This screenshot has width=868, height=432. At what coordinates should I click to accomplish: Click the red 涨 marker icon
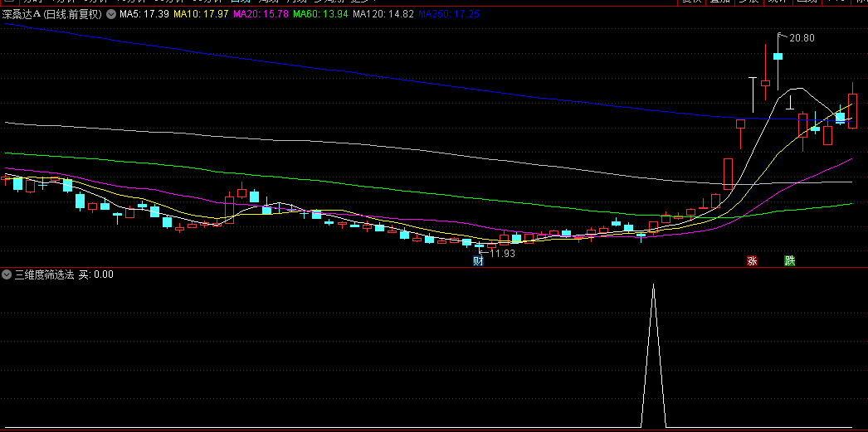[x=752, y=260]
